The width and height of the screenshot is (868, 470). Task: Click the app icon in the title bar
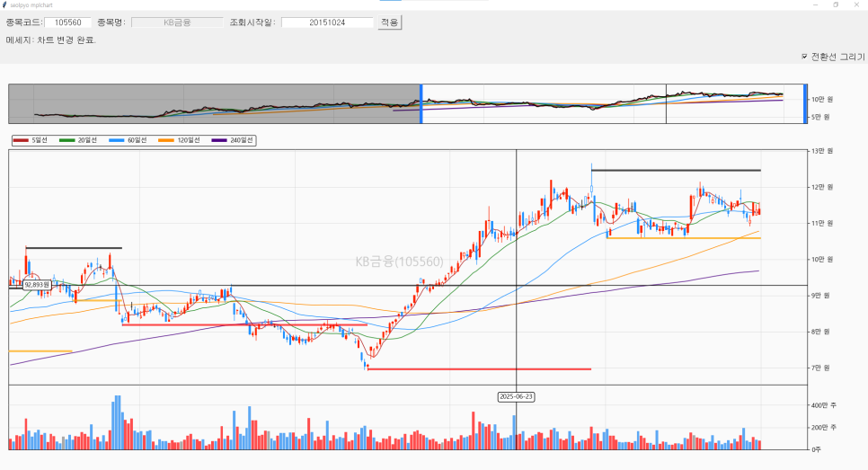(5, 5)
